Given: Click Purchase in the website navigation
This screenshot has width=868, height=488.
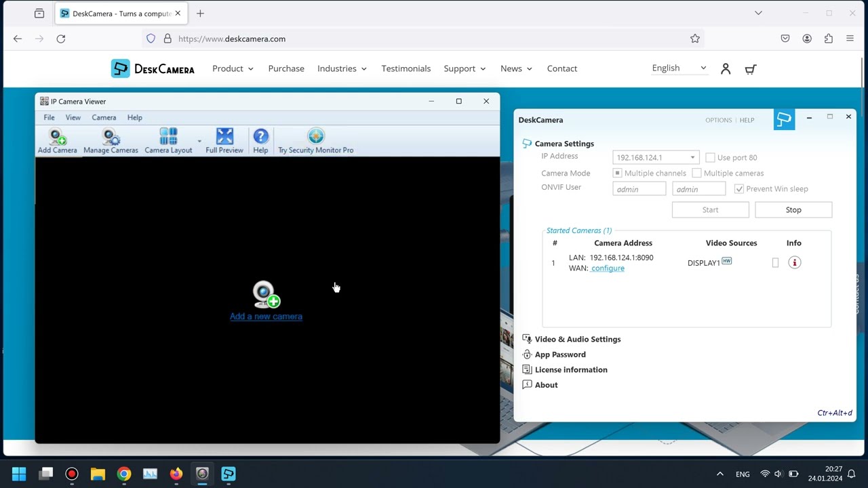Looking at the screenshot, I should coord(286,68).
